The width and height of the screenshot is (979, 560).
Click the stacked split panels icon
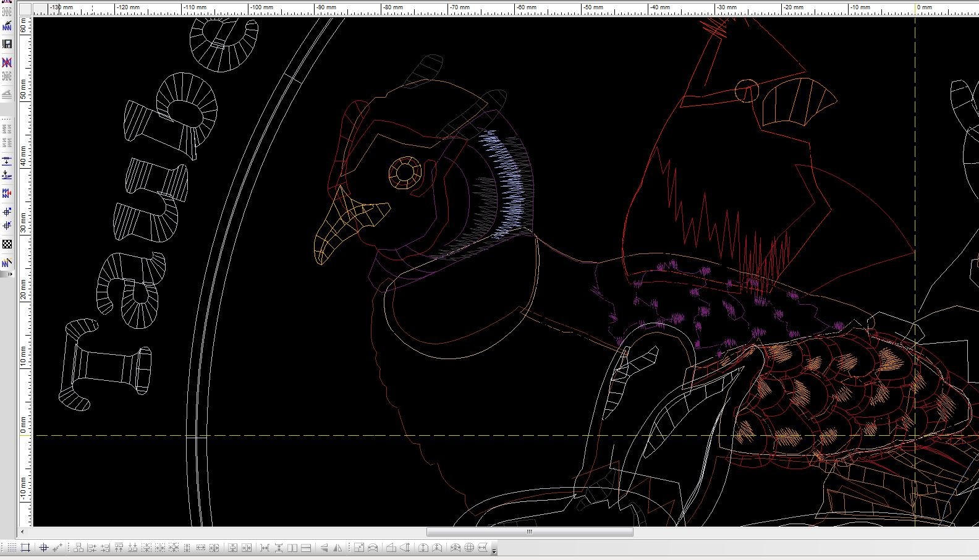pos(305,548)
